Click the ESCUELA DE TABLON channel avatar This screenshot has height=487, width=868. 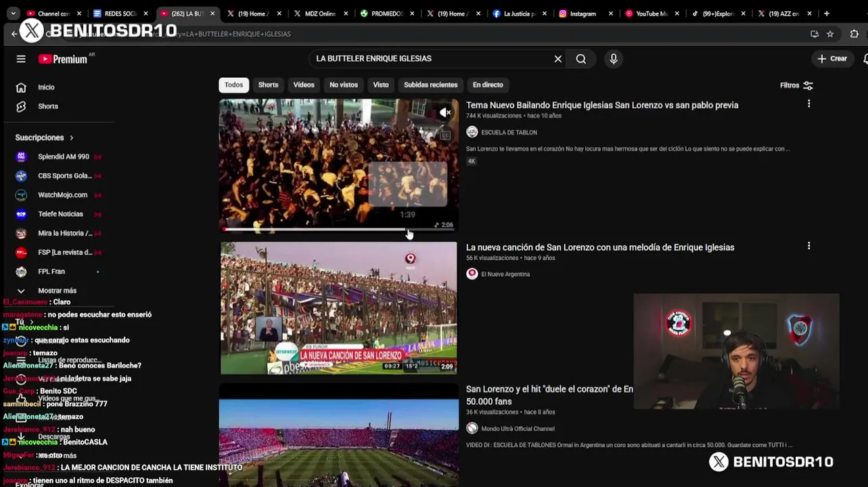tap(472, 133)
